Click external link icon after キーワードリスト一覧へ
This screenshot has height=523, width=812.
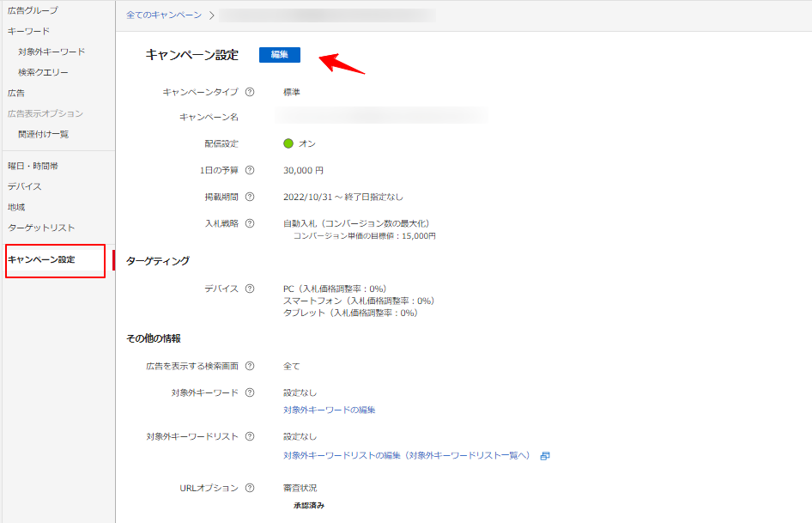(x=545, y=455)
